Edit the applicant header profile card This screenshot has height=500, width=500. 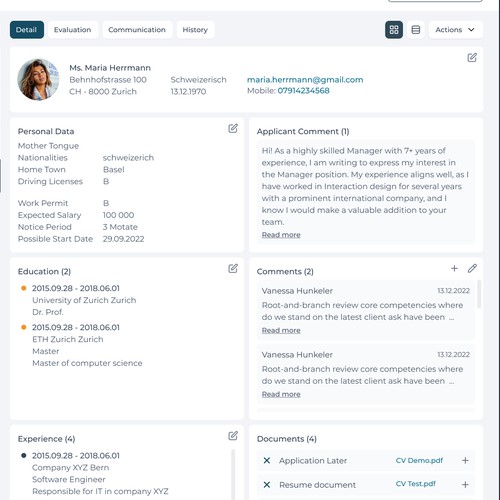(472, 58)
